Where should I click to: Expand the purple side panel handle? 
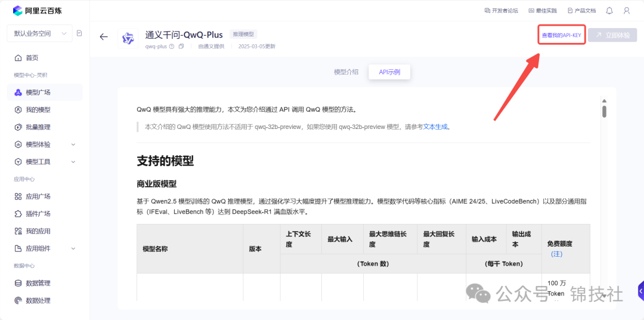[x=640, y=291]
